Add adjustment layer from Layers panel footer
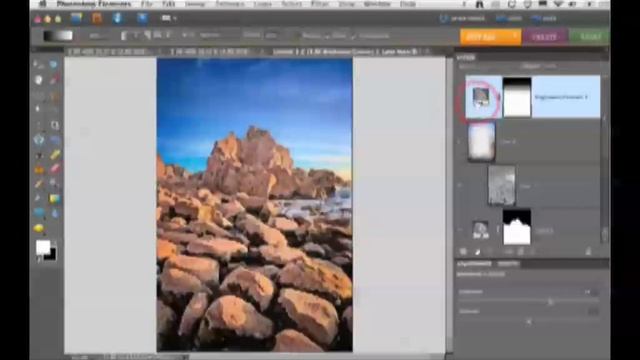 coord(477,252)
